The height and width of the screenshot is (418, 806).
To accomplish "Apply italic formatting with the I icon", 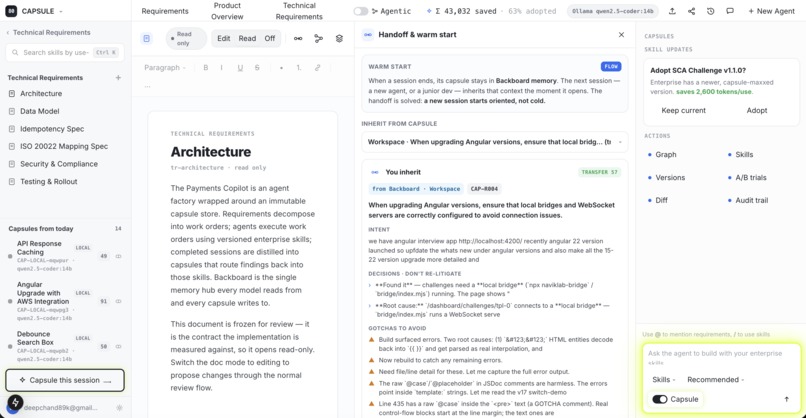I will 222,67.
